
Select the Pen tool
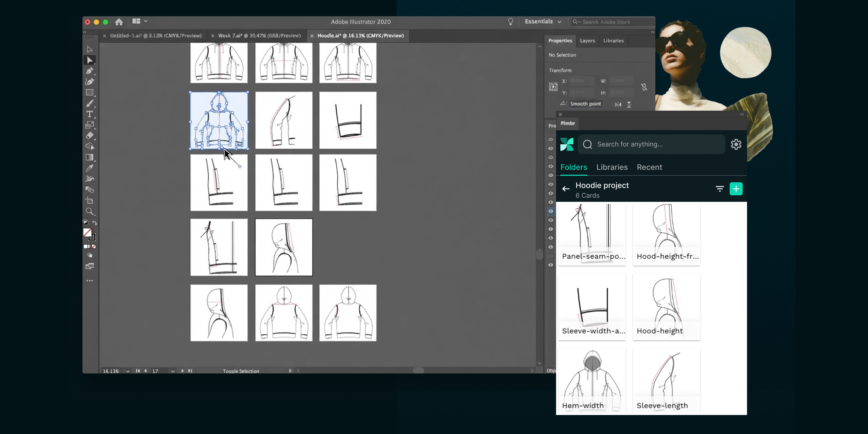(90, 71)
